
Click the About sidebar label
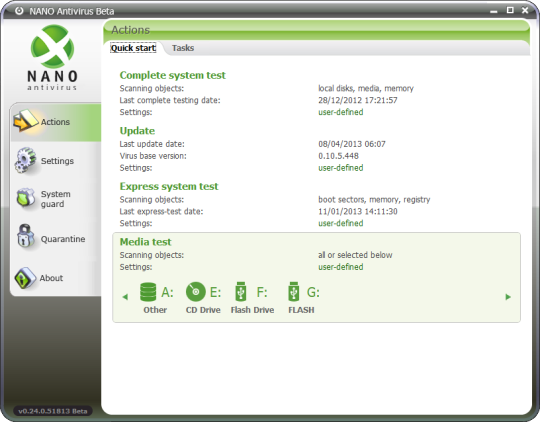coord(51,278)
